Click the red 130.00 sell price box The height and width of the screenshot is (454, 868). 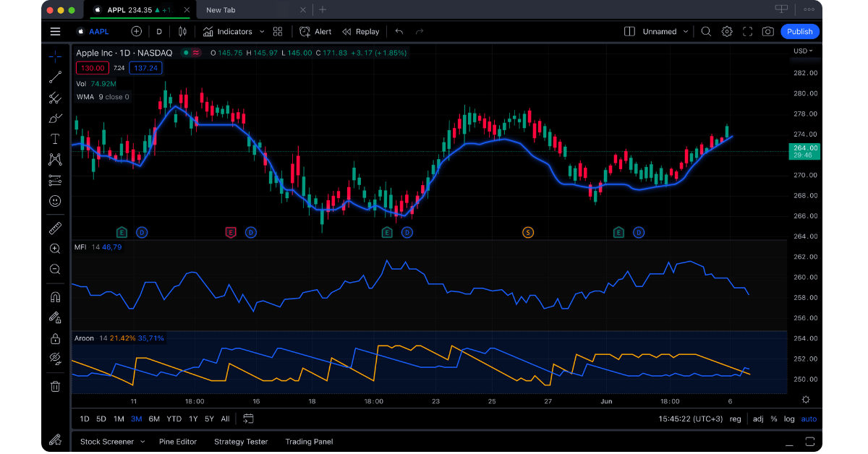pyautogui.click(x=93, y=68)
